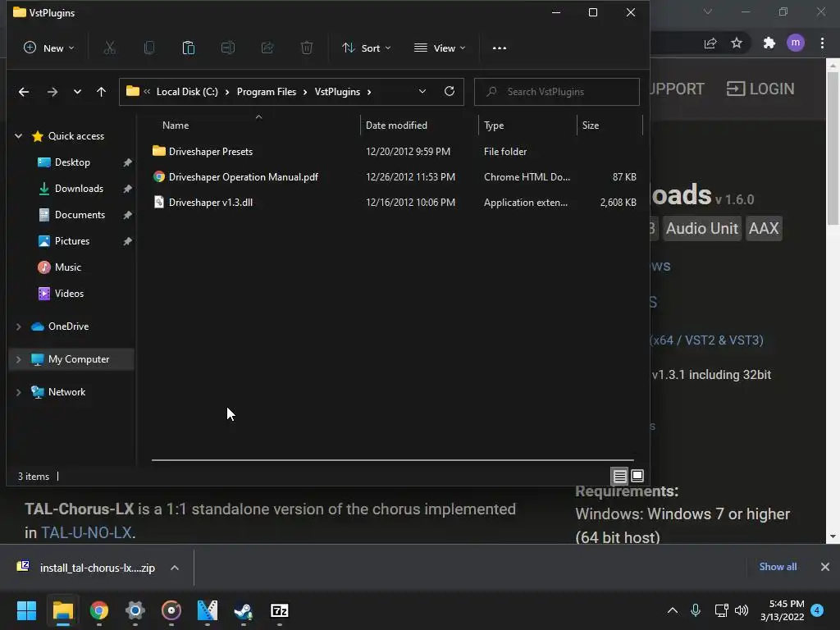Click VstPlugins breadcrumb
Image resolution: width=840 pixels, height=630 pixels.
pos(337,92)
